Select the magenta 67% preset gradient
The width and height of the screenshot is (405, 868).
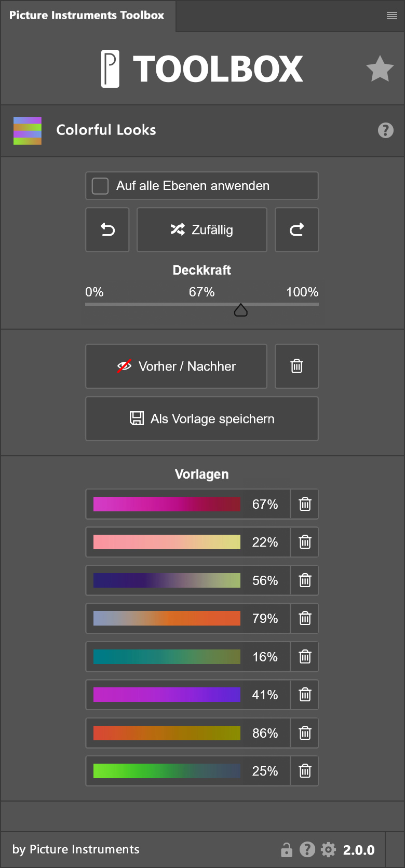167,504
